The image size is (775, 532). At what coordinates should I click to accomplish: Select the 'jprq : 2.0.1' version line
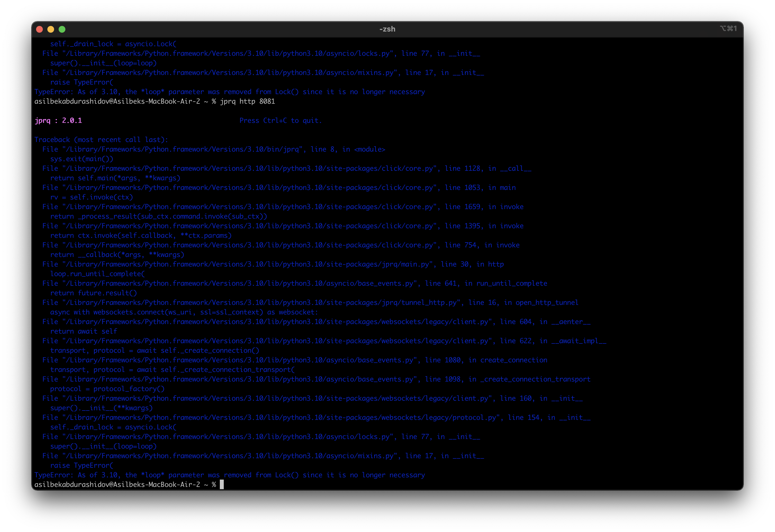[58, 121]
